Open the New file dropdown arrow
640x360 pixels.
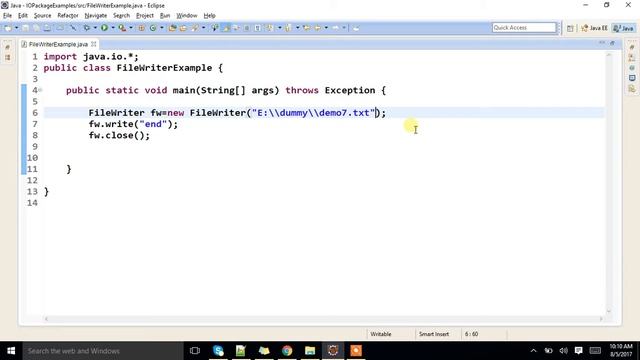[16, 28]
